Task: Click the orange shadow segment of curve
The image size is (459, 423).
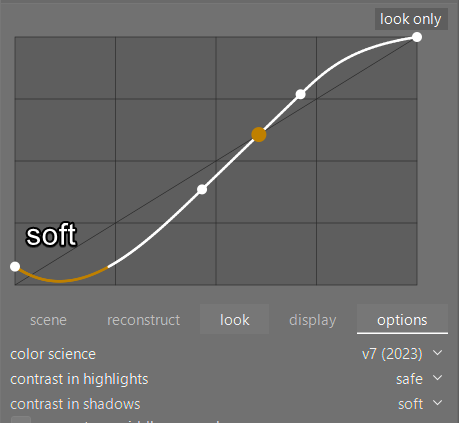Action: [x=60, y=281]
